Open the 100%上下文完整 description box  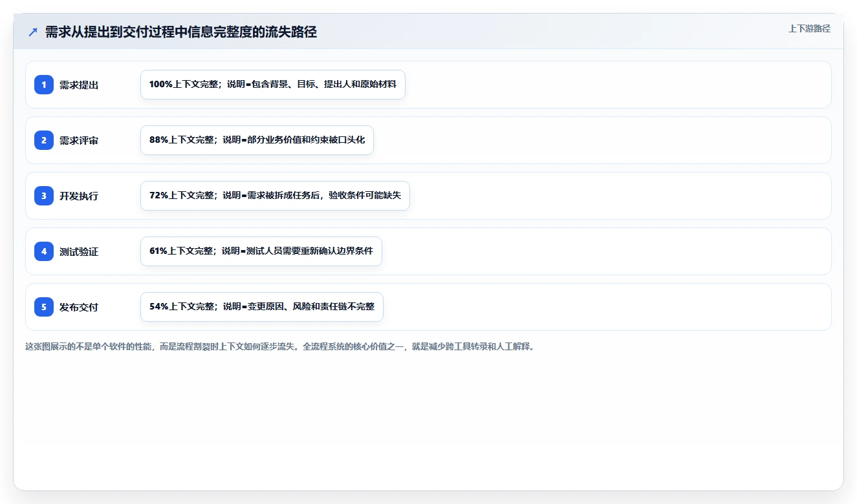pyautogui.click(x=273, y=85)
